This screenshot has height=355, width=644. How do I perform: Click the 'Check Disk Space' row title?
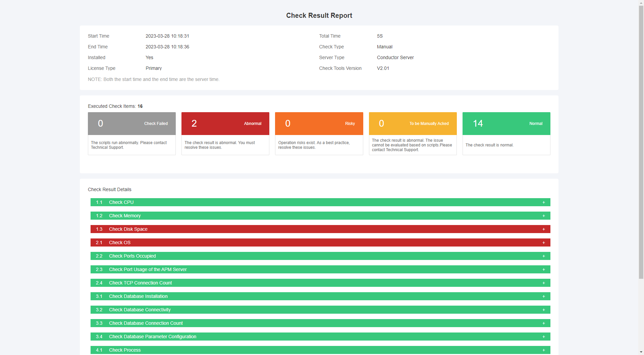tap(128, 229)
